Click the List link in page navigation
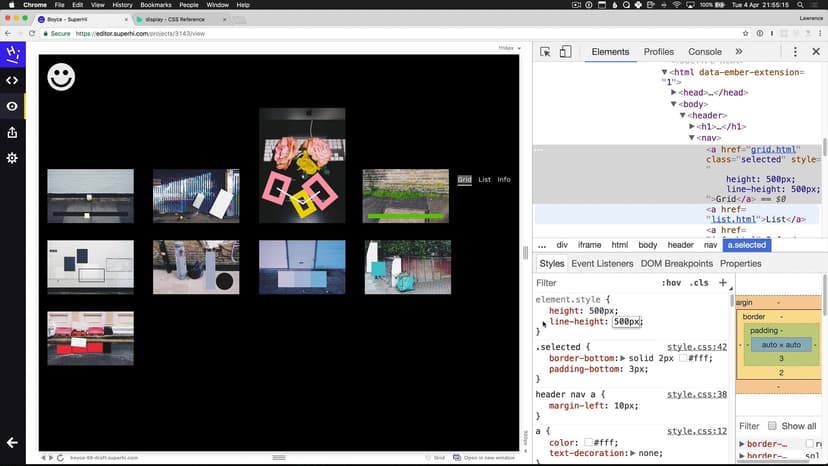 coord(484,180)
